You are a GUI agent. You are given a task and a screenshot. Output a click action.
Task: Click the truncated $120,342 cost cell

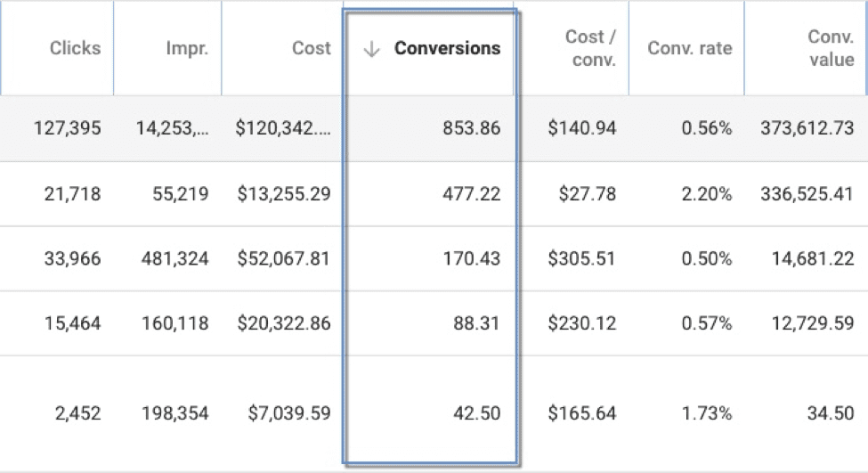283,128
